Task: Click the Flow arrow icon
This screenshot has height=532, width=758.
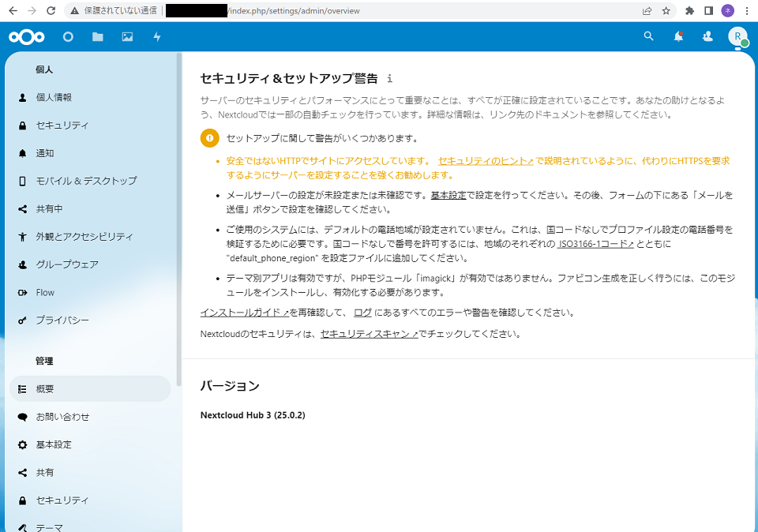Action: [x=22, y=292]
